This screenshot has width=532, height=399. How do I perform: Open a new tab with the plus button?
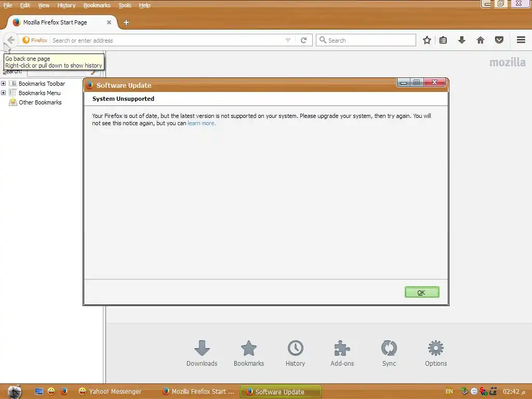[x=126, y=22]
